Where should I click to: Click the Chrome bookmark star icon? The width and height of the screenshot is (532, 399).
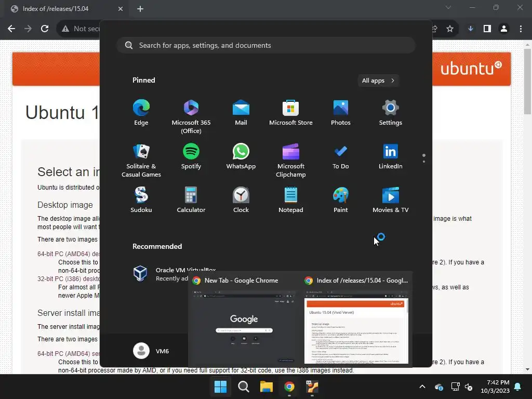pos(450,29)
